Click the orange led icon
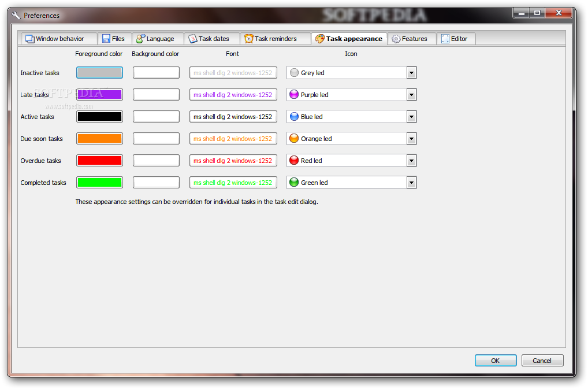The image size is (588, 389). click(x=295, y=138)
